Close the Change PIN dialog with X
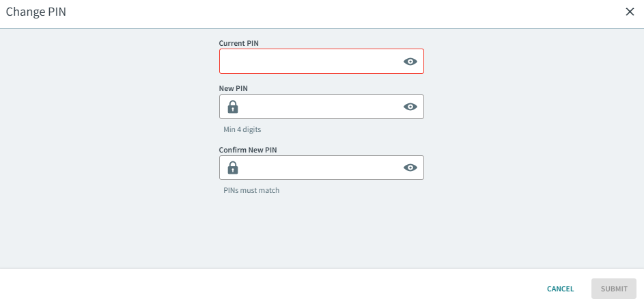Image resolution: width=644 pixels, height=303 pixels. (x=630, y=12)
